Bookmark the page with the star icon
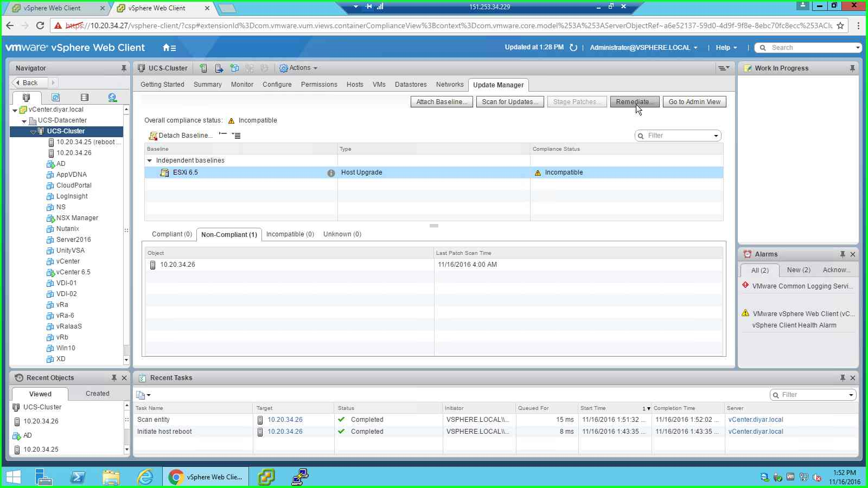The width and height of the screenshot is (868, 488). pyautogui.click(x=840, y=25)
